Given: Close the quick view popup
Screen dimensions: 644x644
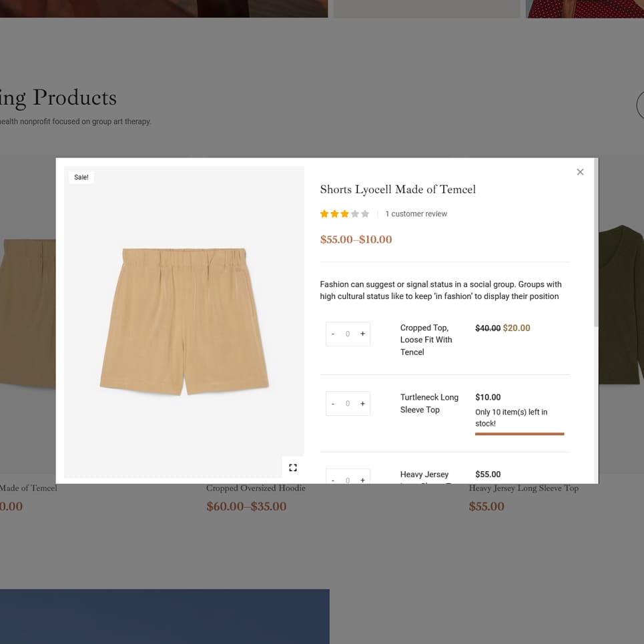Looking at the screenshot, I should [x=580, y=172].
